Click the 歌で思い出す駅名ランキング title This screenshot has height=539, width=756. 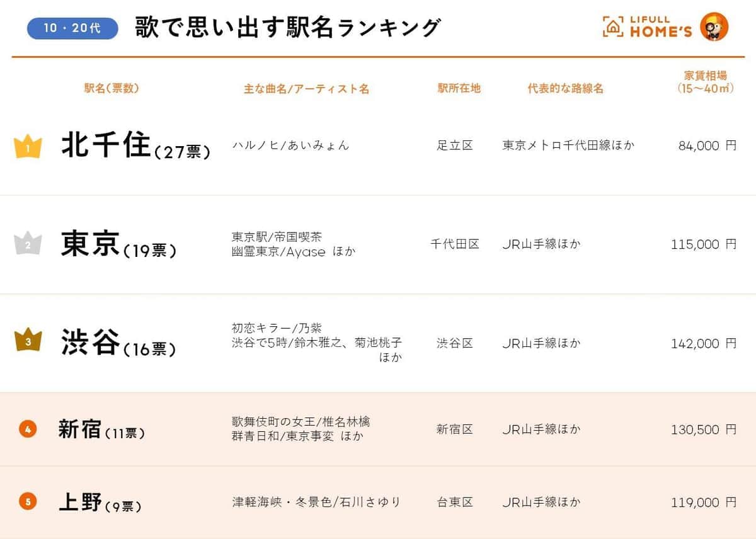tap(287, 28)
